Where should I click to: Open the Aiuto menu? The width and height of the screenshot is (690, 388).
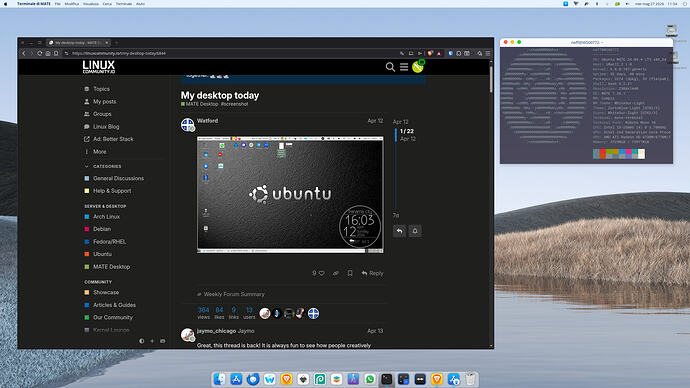pos(140,4)
